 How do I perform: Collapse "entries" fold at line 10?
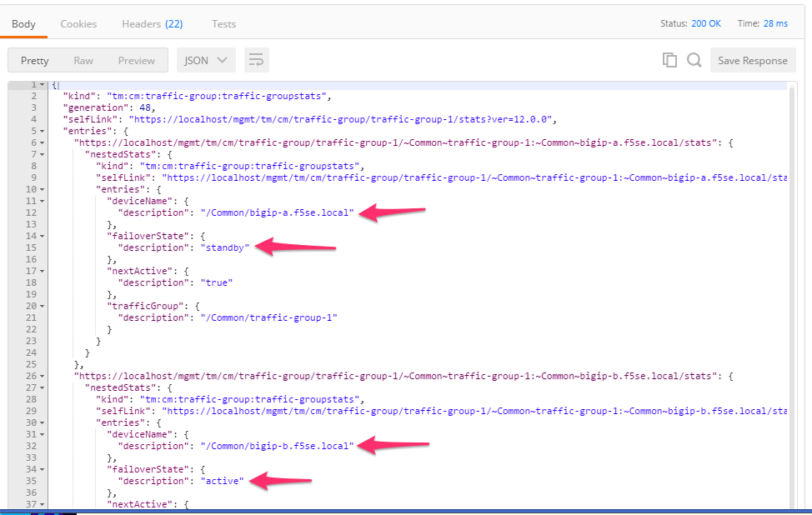42,189
